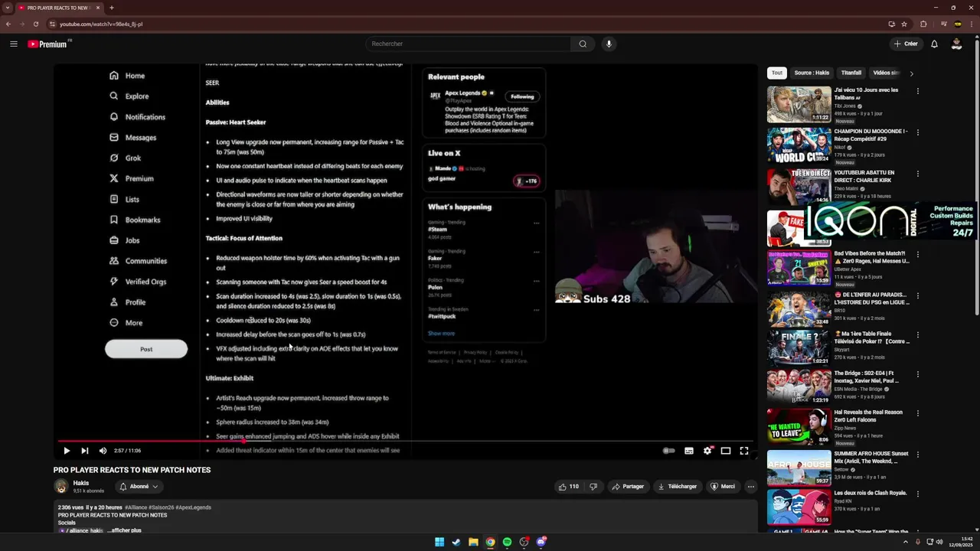Select Source : Hakis filter chip

click(x=812, y=73)
